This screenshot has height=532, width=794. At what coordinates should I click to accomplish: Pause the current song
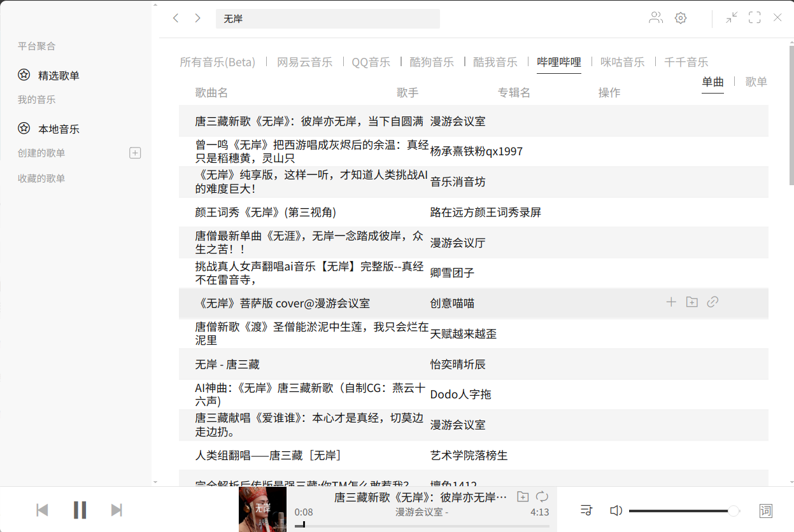pos(80,510)
